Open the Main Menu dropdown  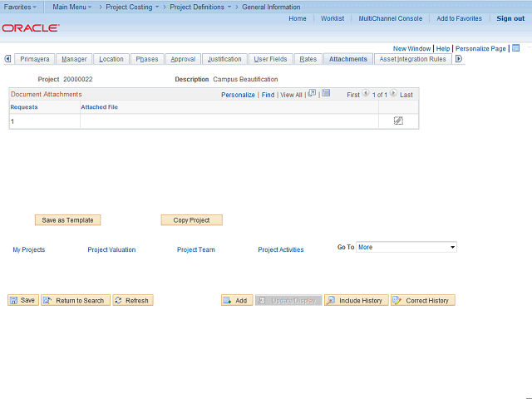[x=72, y=7]
